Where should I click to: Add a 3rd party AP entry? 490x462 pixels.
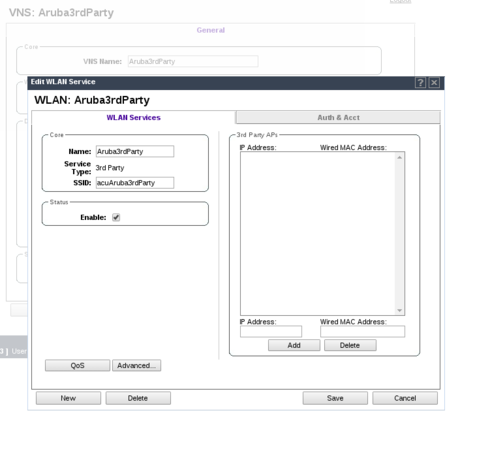(294, 345)
